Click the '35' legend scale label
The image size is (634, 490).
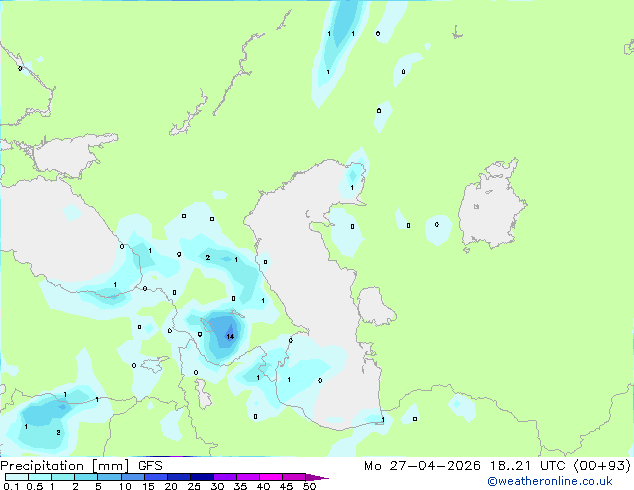240,486
